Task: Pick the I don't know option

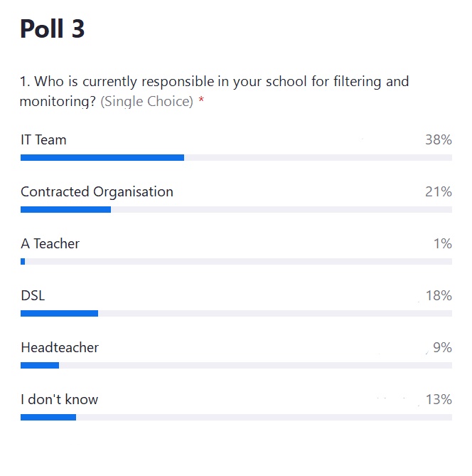Action: tap(60, 399)
